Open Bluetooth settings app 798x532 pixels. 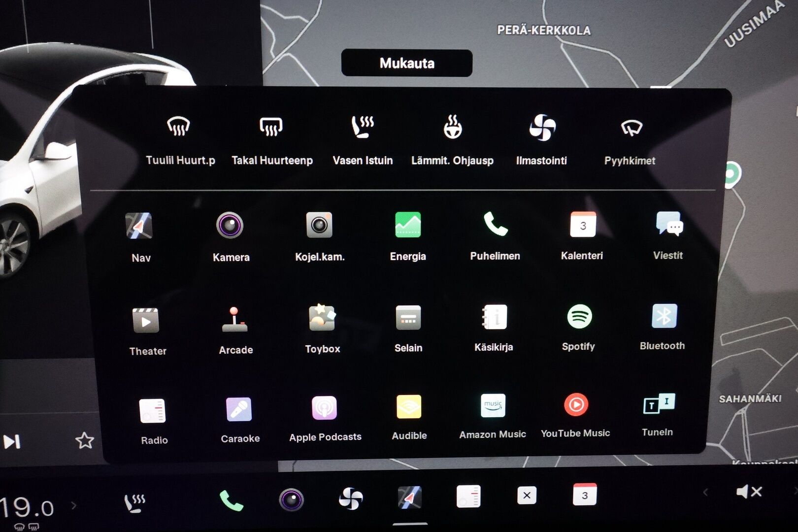click(x=664, y=316)
